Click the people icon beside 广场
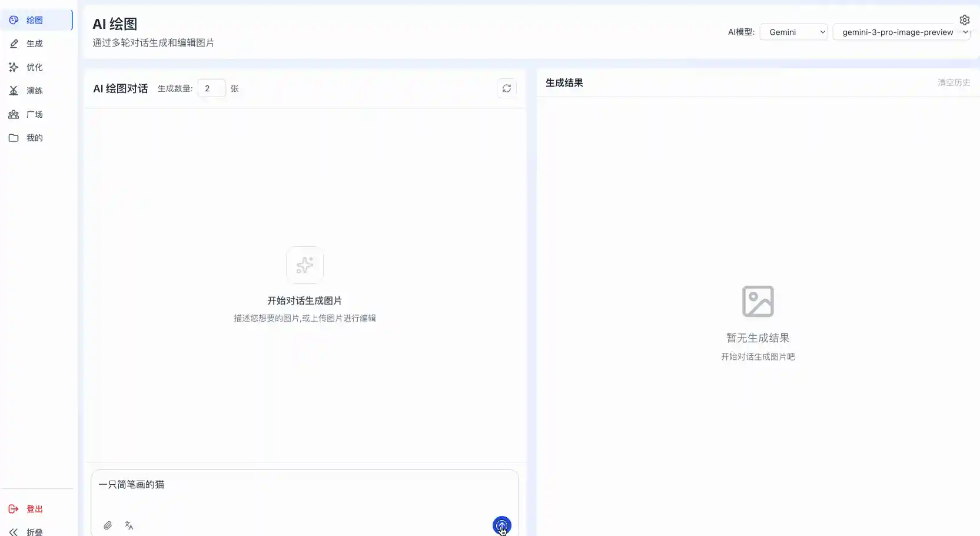 tap(14, 114)
